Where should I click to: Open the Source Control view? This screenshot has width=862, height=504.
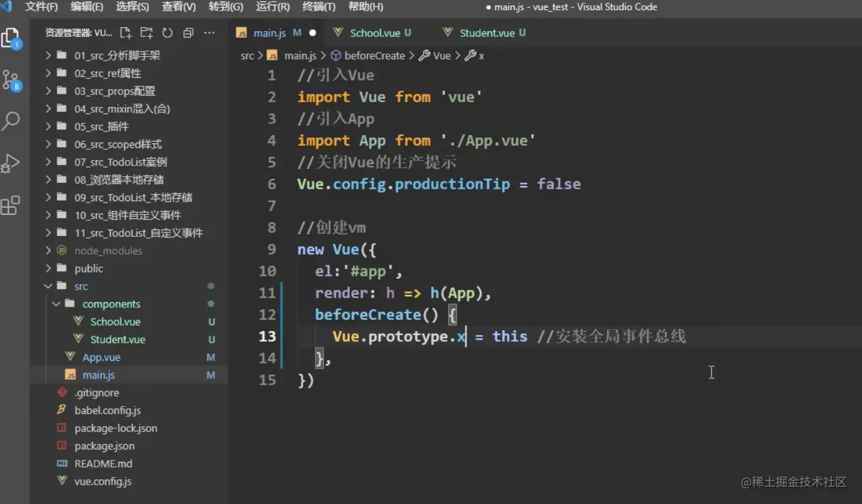coord(12,80)
